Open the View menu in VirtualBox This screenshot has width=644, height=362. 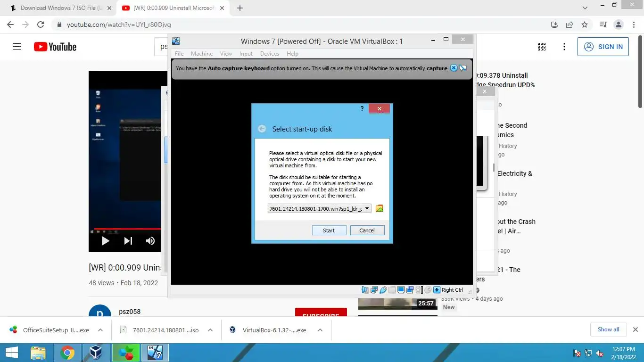pos(226,54)
